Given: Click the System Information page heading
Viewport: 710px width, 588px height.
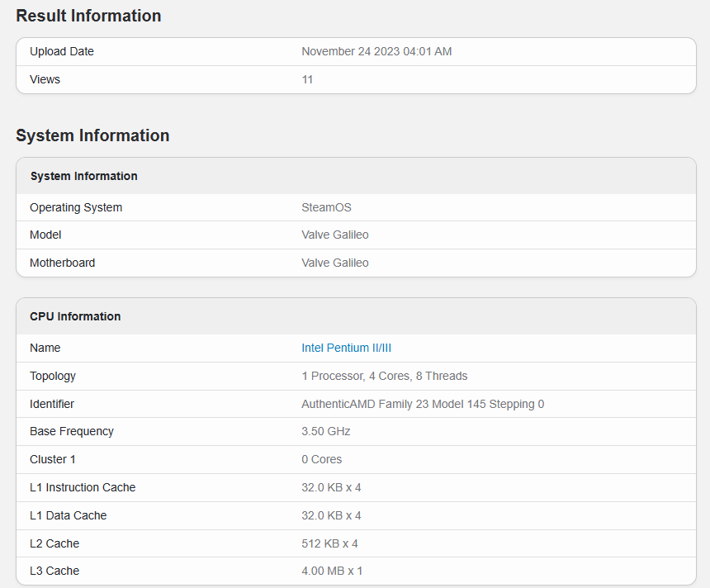Looking at the screenshot, I should 92,135.
